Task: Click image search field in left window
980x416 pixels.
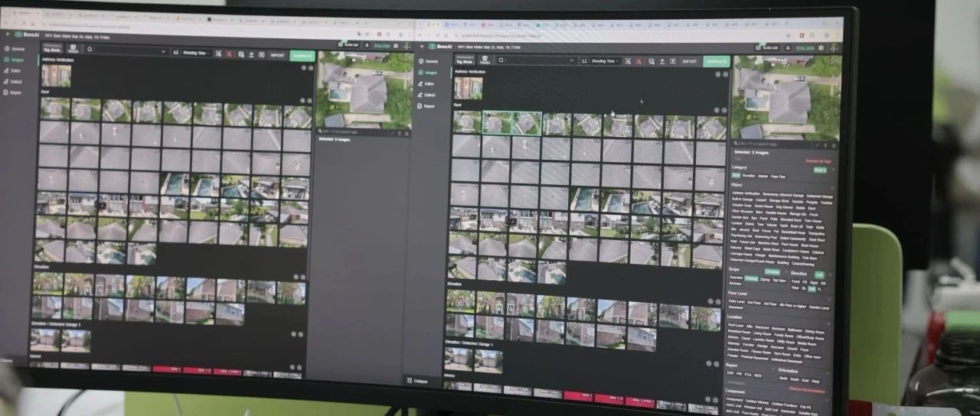Action: click(x=126, y=51)
